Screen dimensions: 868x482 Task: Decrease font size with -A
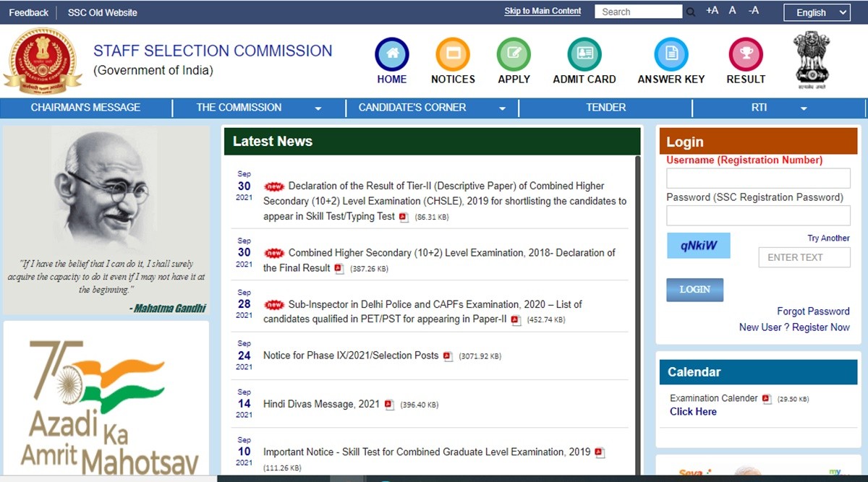754,11
